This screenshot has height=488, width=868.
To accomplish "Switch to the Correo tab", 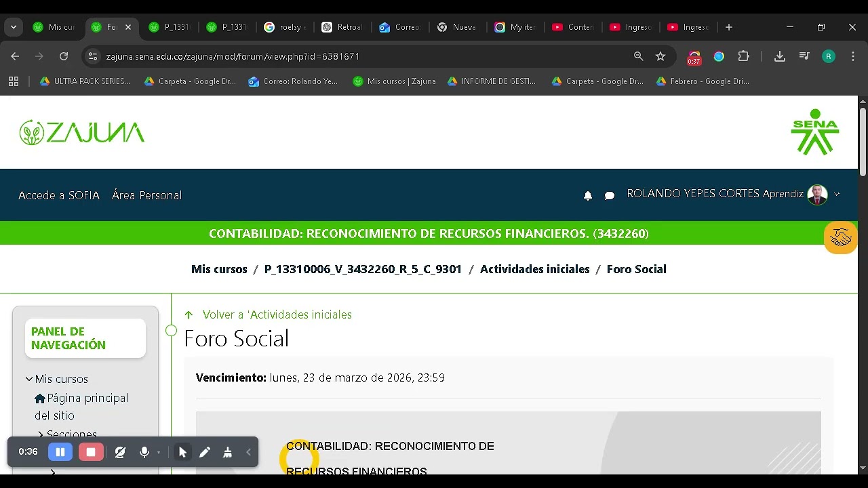I will (400, 27).
